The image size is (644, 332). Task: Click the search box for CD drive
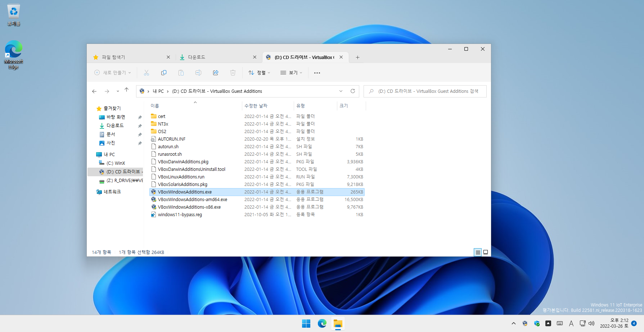pos(425,91)
